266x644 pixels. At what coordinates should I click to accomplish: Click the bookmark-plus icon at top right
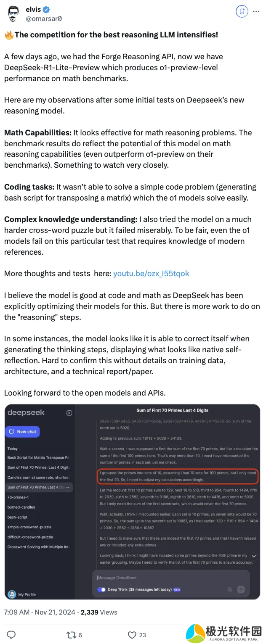(242, 12)
